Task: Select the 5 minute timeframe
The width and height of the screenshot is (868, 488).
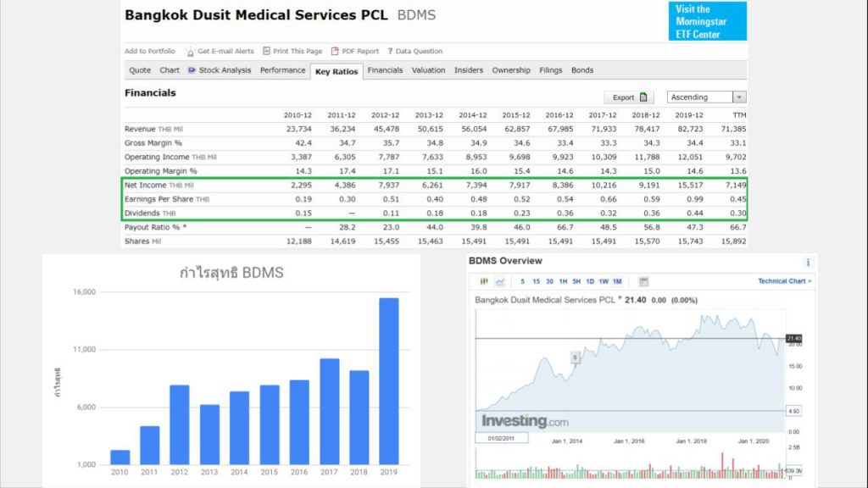Action: coord(522,281)
